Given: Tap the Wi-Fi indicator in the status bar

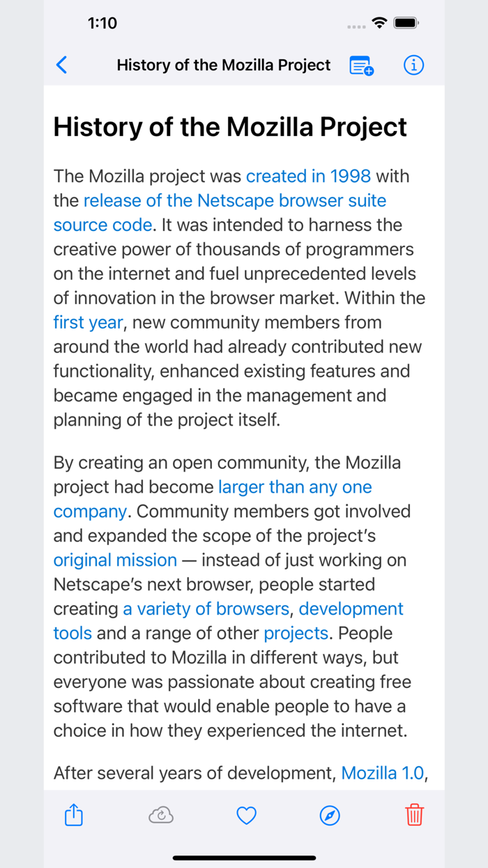Looking at the screenshot, I should click(379, 23).
